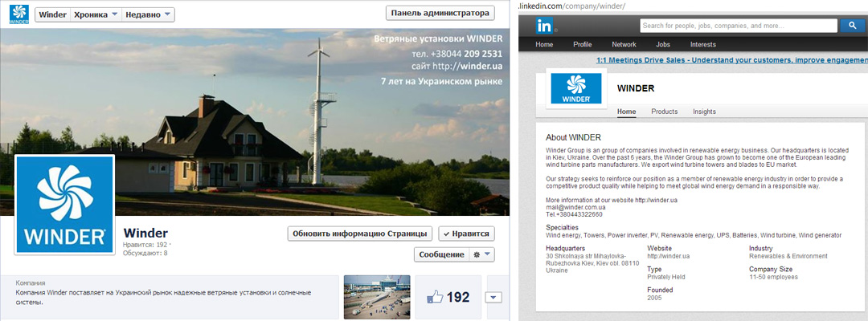Viewport: 868px width, 321px height.
Task: Click the Winder page title text on Facebook
Action: (x=145, y=234)
